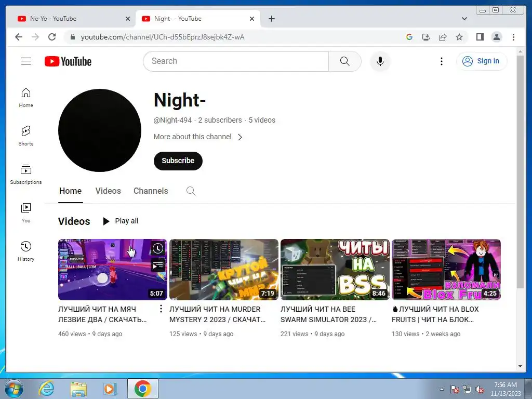Open the Windows Start menu

[x=14, y=389]
